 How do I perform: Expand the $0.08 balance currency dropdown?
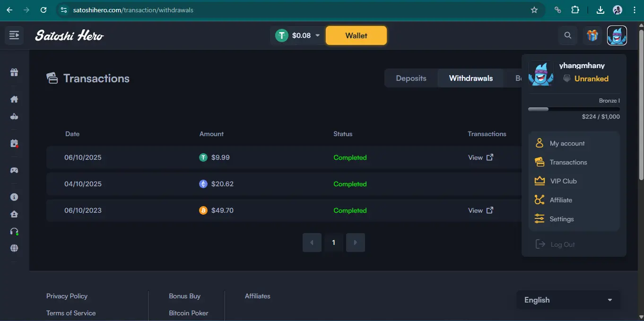pyautogui.click(x=317, y=35)
